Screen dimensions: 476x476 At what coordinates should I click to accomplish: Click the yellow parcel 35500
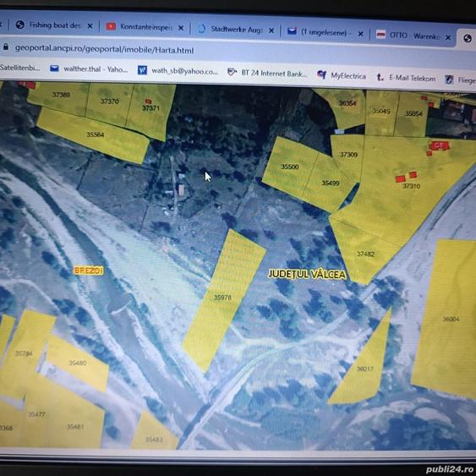tap(289, 167)
